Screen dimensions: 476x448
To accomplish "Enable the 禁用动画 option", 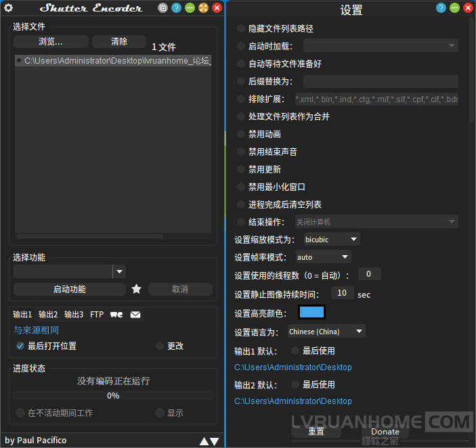I will pos(242,134).
